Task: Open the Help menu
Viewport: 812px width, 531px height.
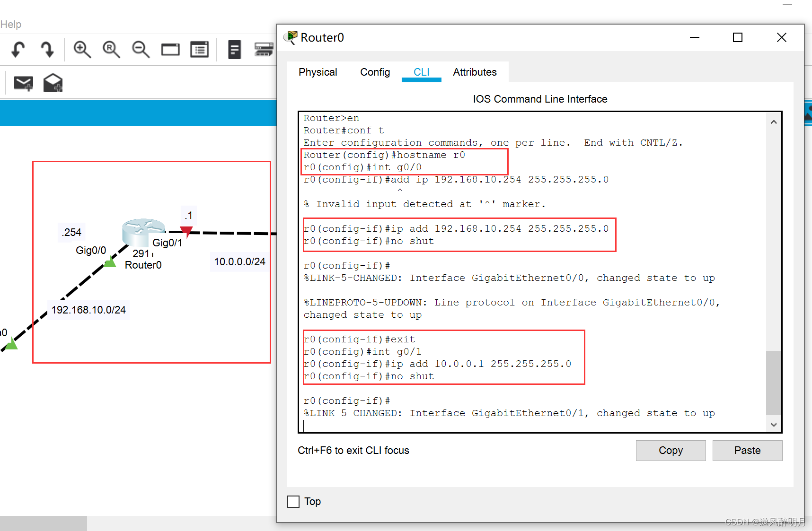Action: click(10, 24)
